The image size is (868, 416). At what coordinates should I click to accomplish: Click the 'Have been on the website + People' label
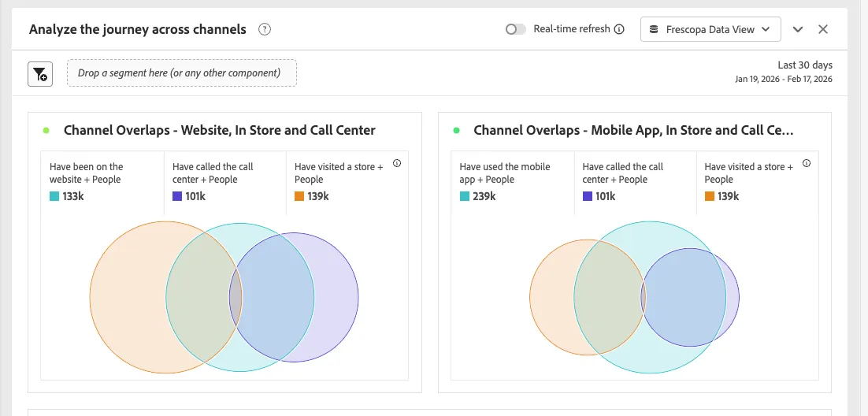click(x=87, y=173)
